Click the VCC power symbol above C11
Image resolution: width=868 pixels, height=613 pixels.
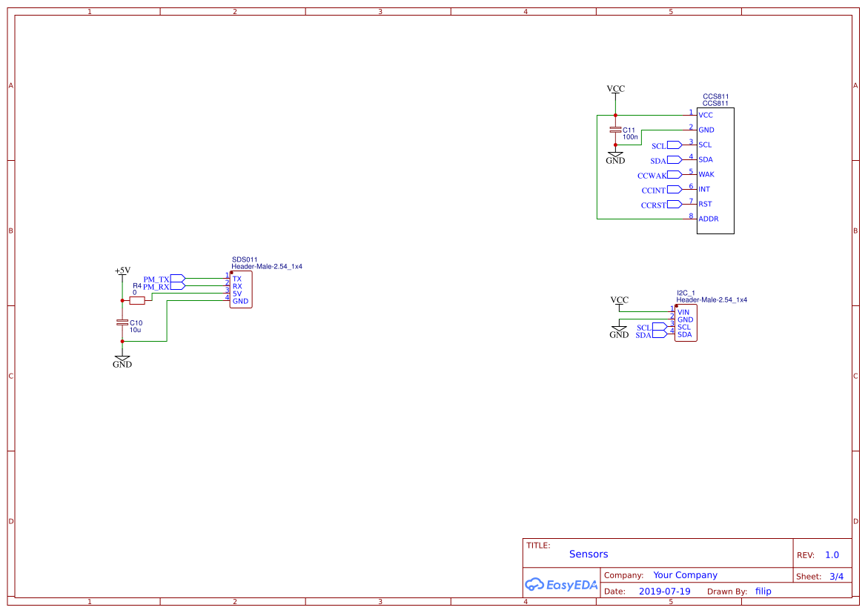(615, 89)
